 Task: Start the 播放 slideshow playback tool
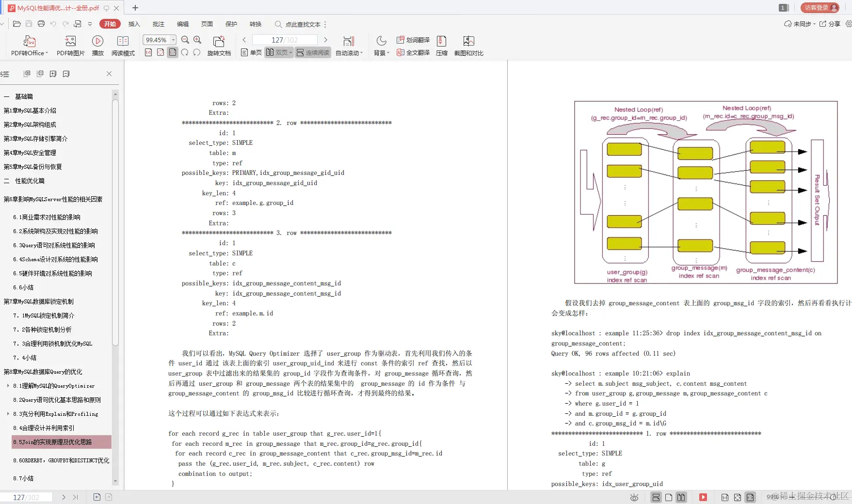tap(97, 45)
